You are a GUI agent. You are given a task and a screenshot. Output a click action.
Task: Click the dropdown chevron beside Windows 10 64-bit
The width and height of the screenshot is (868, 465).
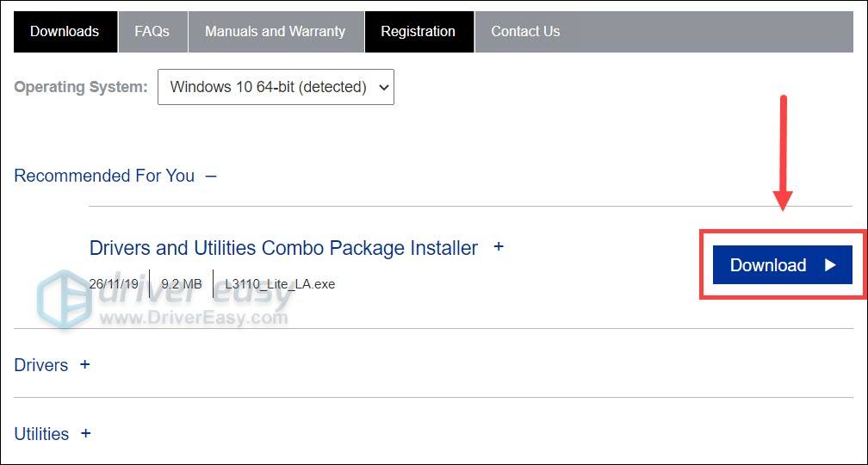click(383, 88)
